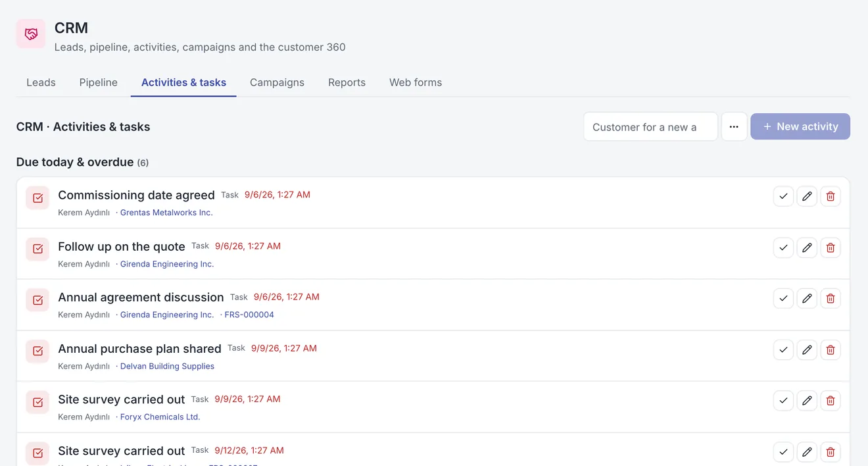868x466 pixels.
Task: Click the New activity button
Action: pos(800,126)
